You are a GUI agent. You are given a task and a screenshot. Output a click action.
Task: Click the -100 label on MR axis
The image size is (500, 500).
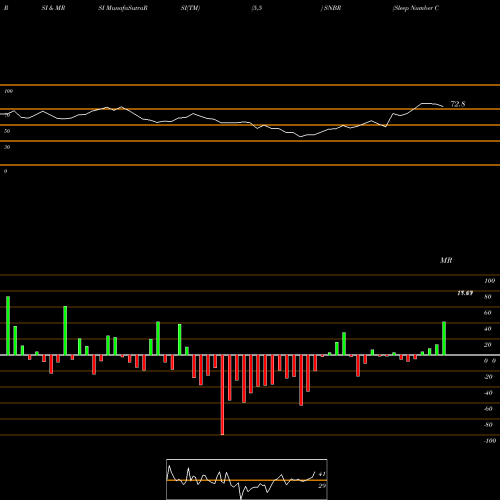490,441
